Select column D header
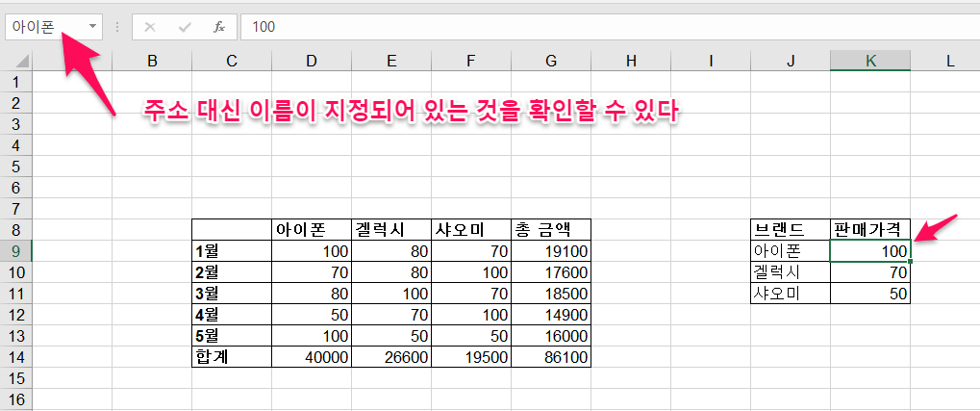The image size is (980, 411). pos(312,61)
